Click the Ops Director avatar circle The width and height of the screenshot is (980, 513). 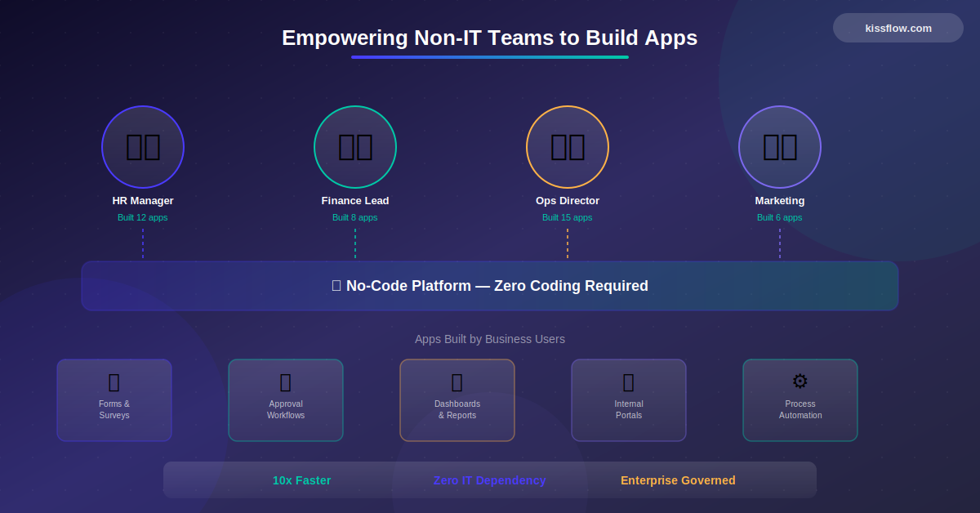click(x=568, y=147)
